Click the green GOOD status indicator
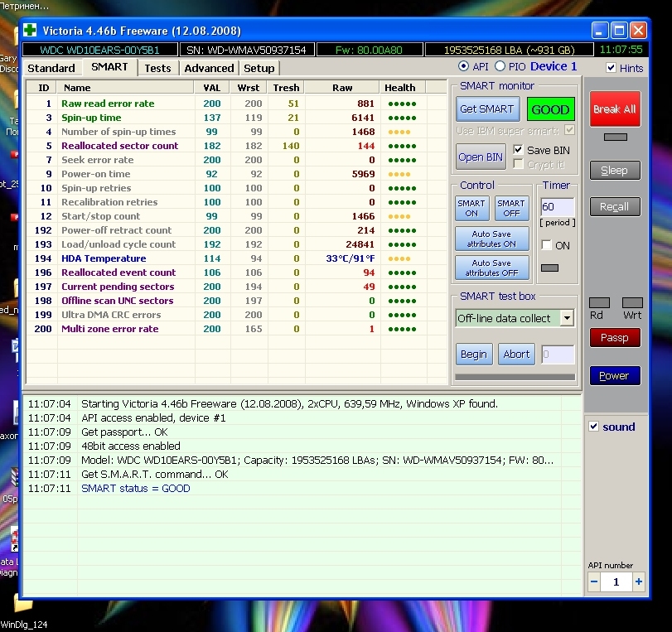672x632 pixels. (x=550, y=109)
